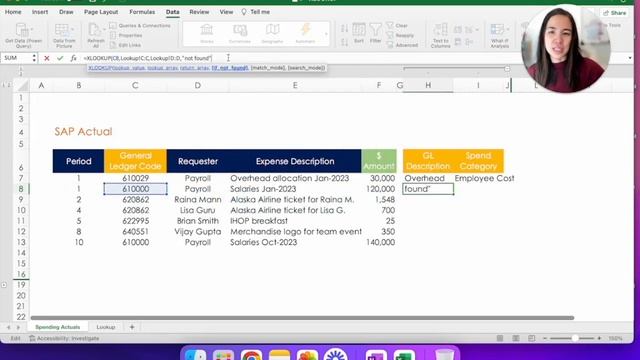
Task: Click the zoom out minus button
Action: (545, 338)
